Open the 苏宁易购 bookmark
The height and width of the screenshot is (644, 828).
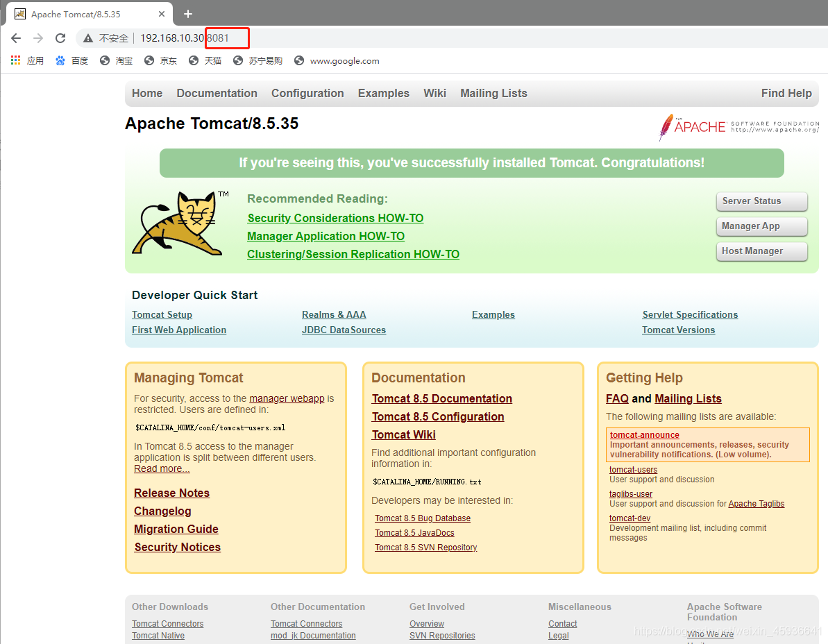(x=257, y=60)
